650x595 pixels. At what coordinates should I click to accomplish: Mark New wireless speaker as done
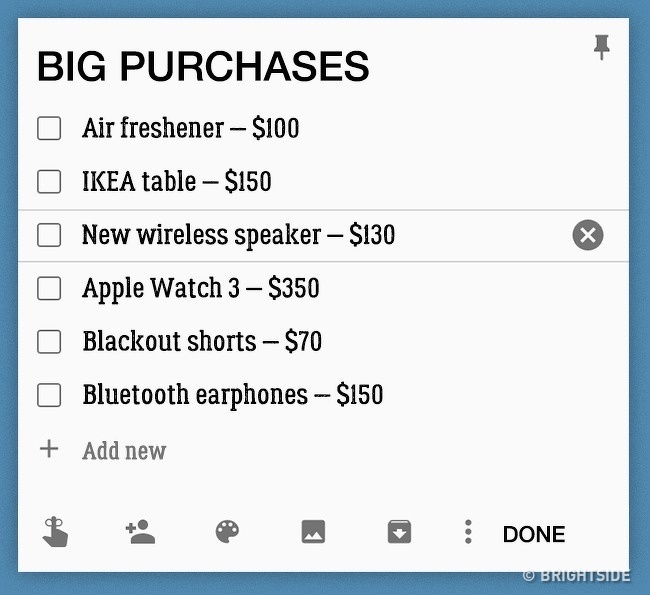click(49, 235)
